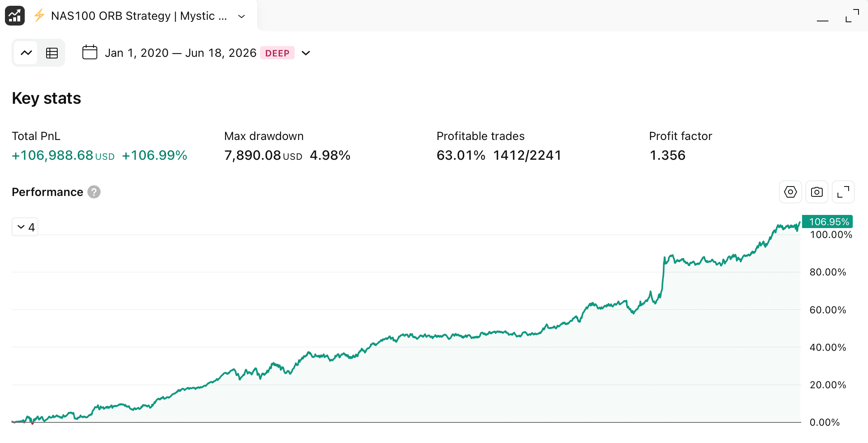Select the +106.99% percent value

pyautogui.click(x=155, y=155)
